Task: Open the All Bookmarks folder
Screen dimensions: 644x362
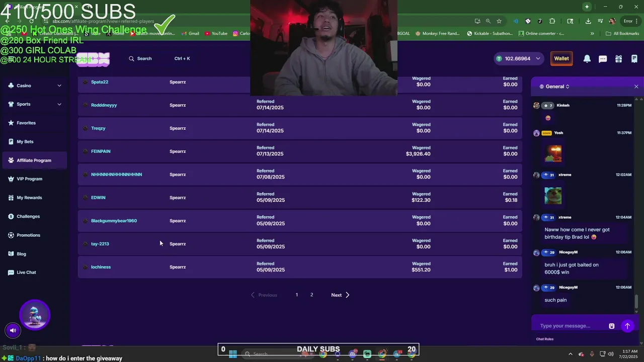Action: 622,34
